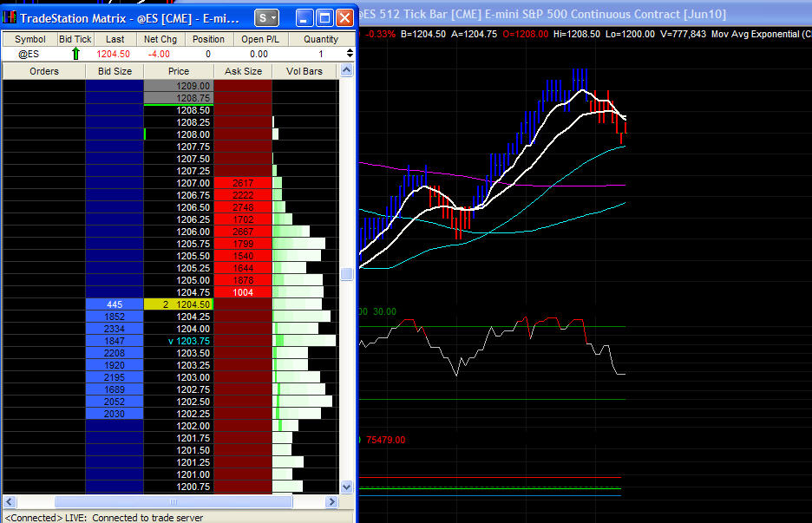Image resolution: width=812 pixels, height=523 pixels.
Task: Open the S dropdown in Matrix title bar
Action: click(266, 18)
